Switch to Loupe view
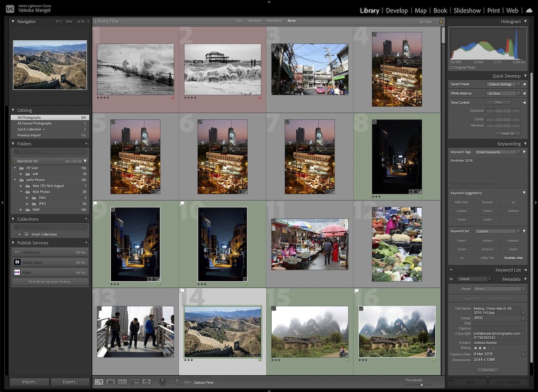Screen dimensions: 538x392 [x=110, y=382]
